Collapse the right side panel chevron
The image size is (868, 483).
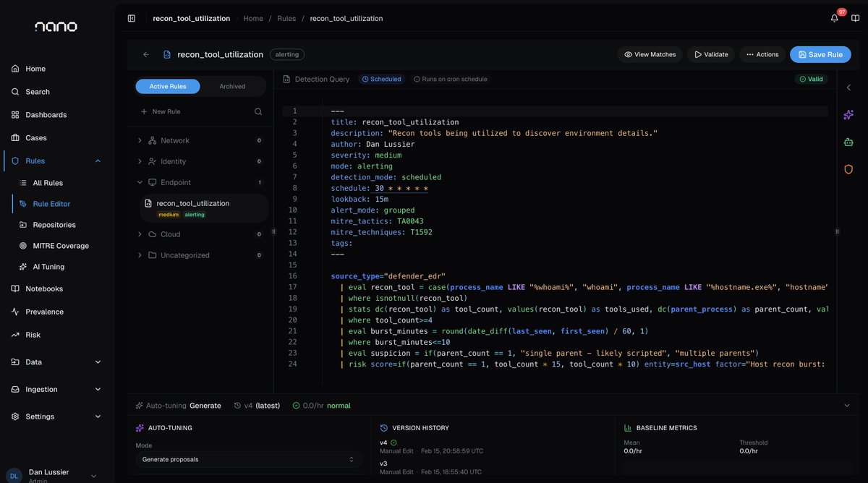coord(848,87)
